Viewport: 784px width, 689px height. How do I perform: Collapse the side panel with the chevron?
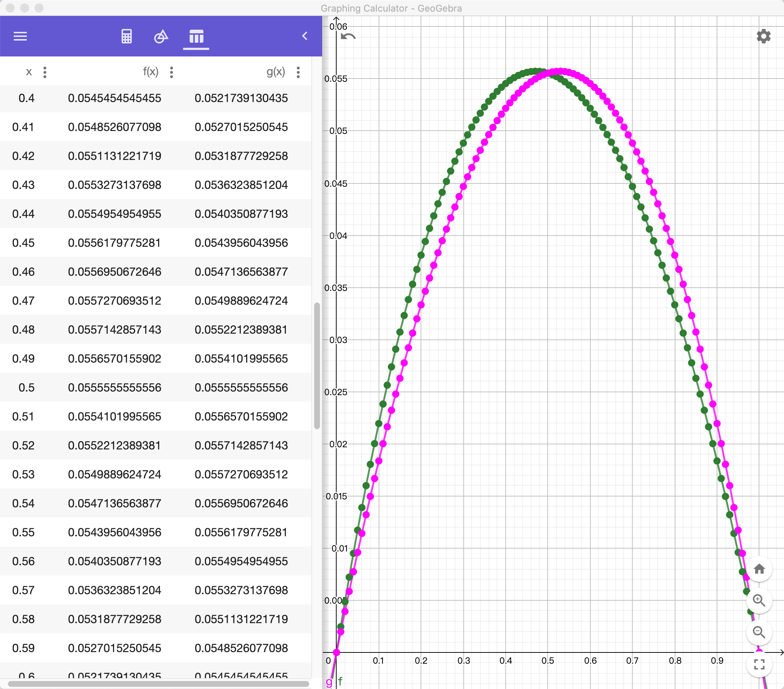coord(305,36)
